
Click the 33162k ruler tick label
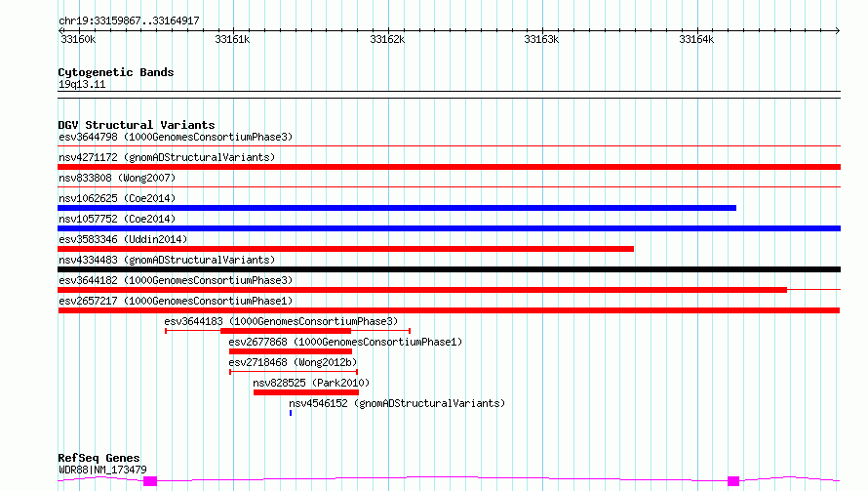pyautogui.click(x=387, y=39)
